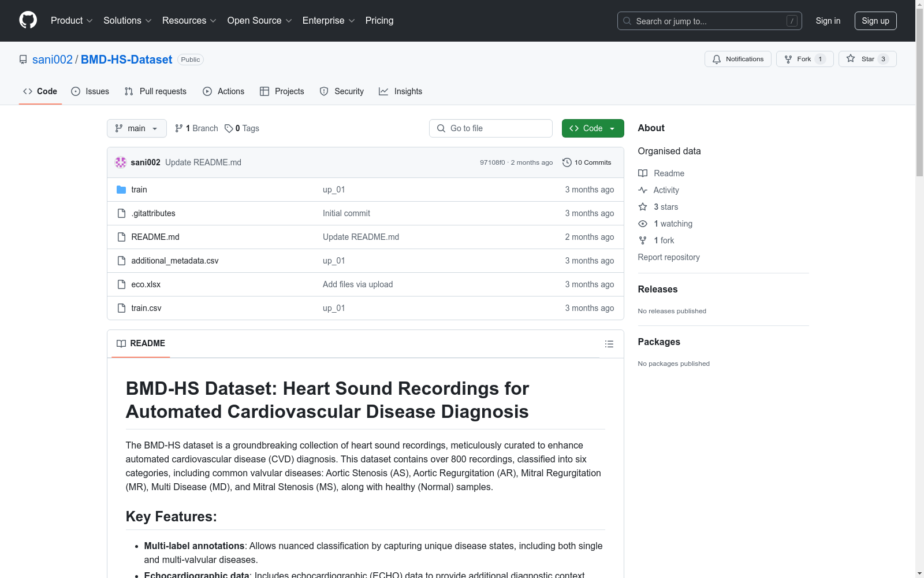Image resolution: width=924 pixels, height=578 pixels.
Task: Open the sani002 owner link
Action: click(x=53, y=60)
